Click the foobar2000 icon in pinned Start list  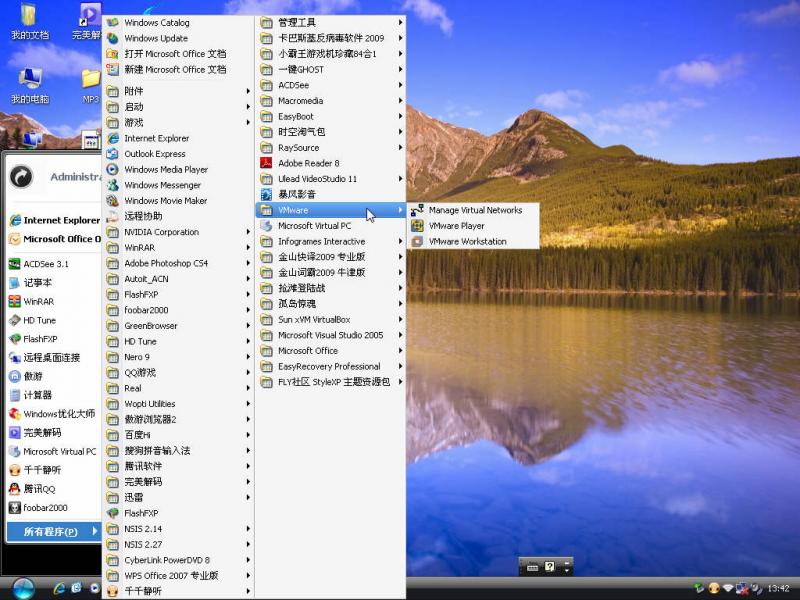[x=15, y=508]
